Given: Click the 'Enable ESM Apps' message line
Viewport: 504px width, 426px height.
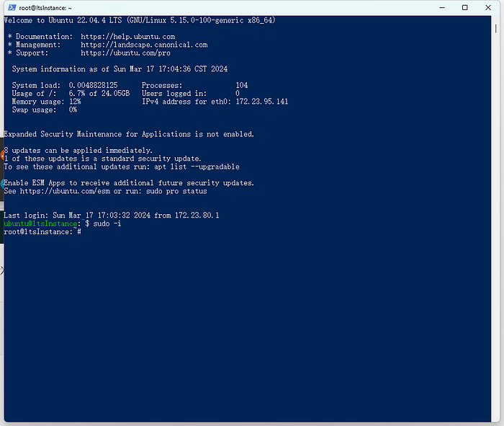Looking at the screenshot, I should pos(129,183).
